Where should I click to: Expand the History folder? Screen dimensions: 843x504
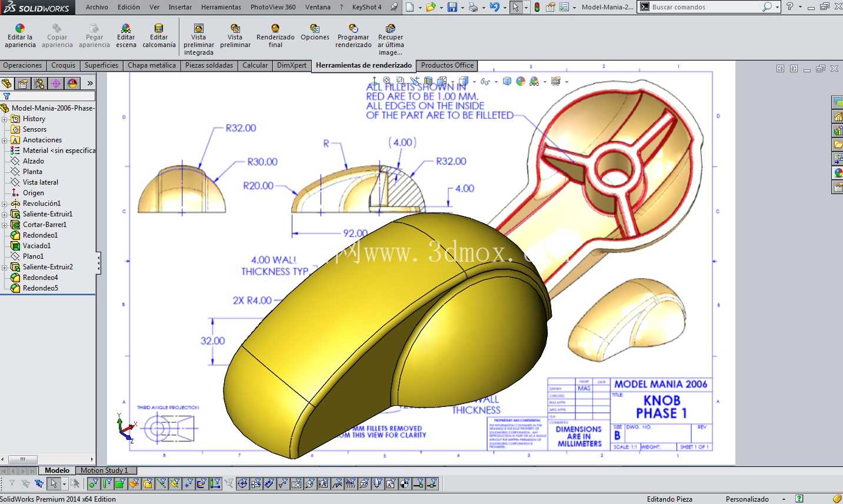point(5,119)
